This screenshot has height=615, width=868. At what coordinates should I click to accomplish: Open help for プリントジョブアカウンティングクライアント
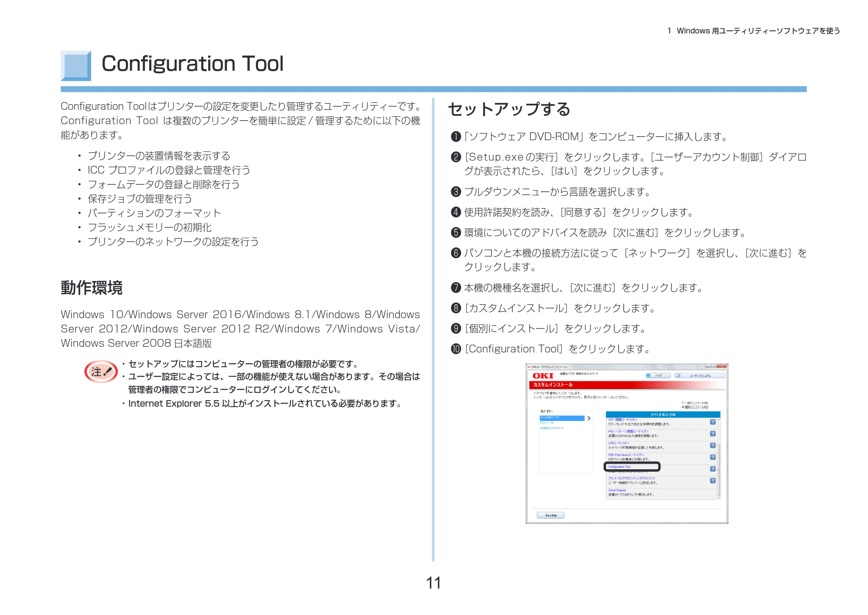[713, 480]
